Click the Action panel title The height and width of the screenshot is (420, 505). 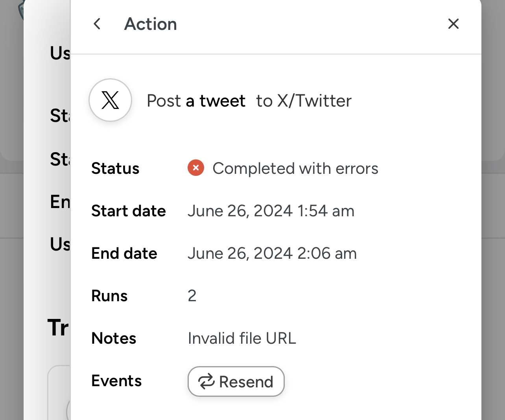point(151,24)
